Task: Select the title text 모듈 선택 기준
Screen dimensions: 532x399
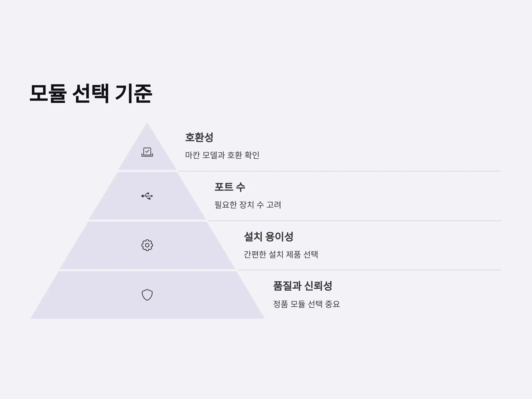Action: pyautogui.click(x=91, y=94)
